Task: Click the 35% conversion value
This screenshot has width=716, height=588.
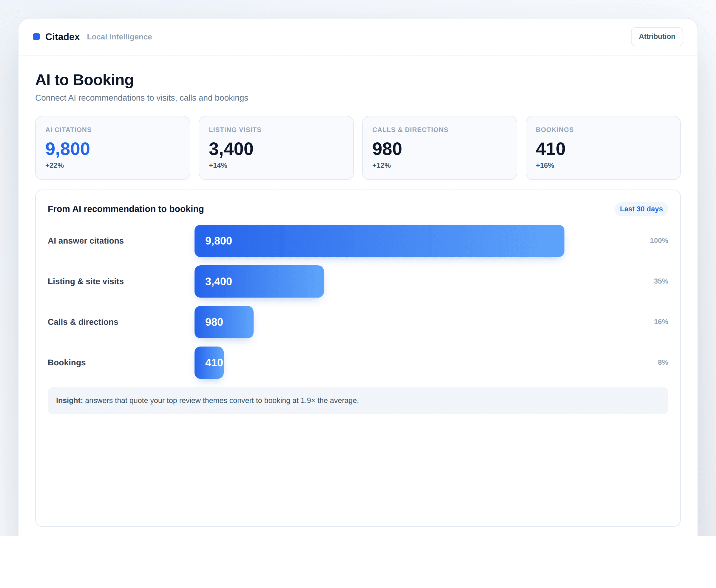Action: [661, 281]
